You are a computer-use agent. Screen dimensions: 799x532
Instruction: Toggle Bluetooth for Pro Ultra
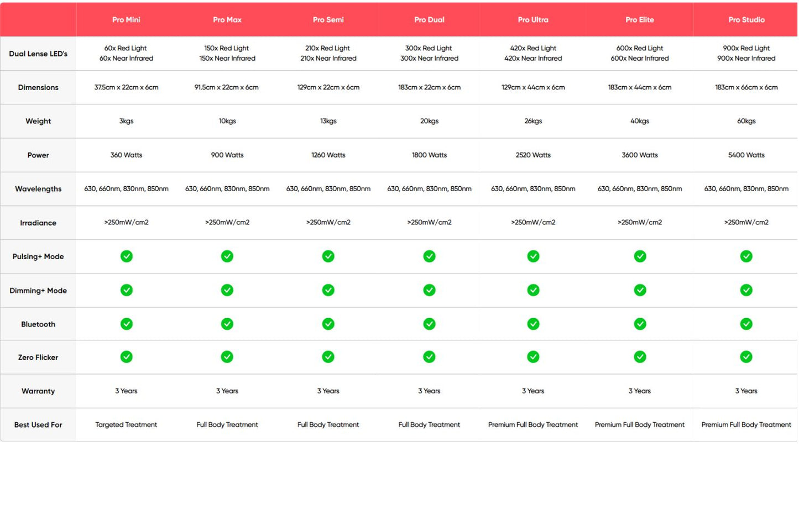tap(532, 324)
